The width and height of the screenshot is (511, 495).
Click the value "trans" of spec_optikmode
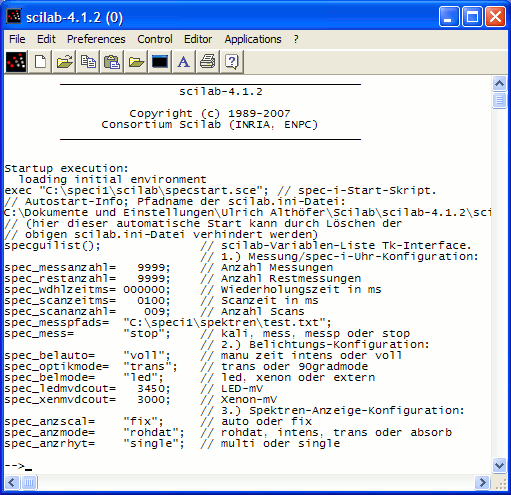coord(147,367)
